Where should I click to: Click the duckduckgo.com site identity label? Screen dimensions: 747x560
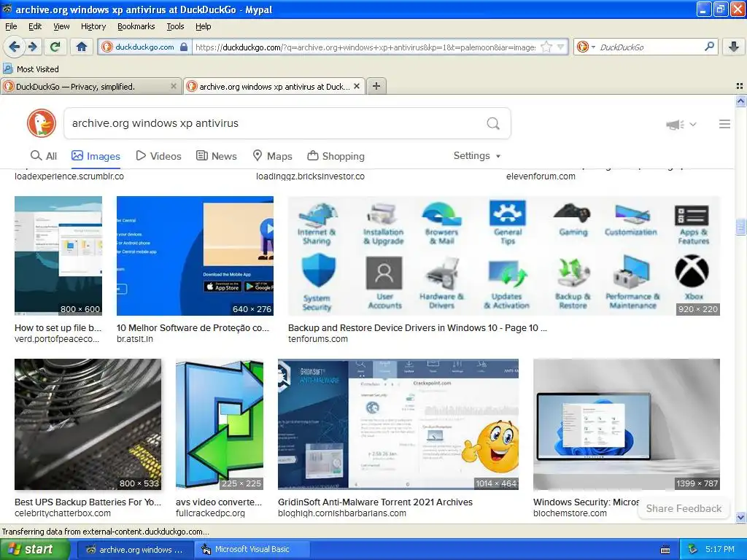(144, 47)
